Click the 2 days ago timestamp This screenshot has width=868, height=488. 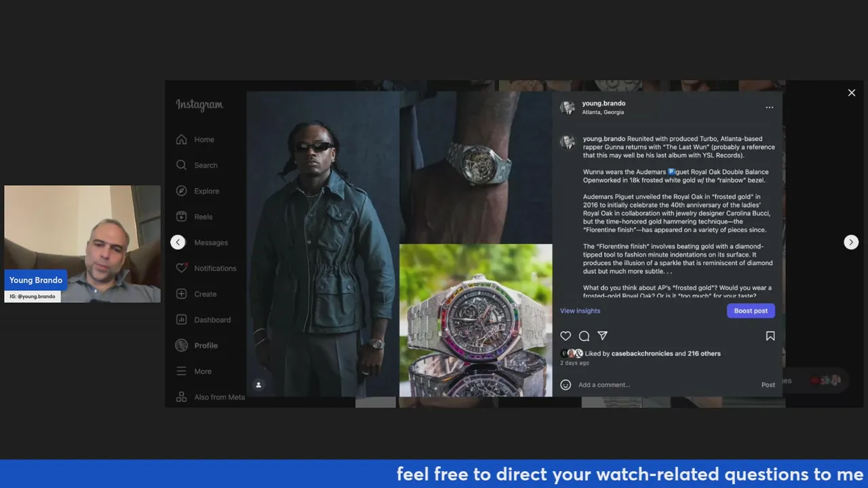pos(574,363)
